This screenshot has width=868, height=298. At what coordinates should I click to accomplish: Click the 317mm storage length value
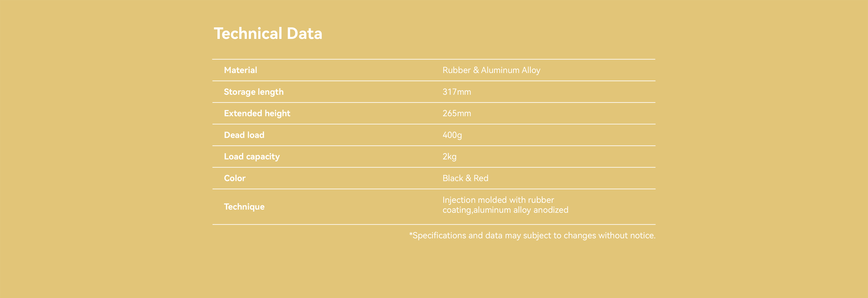[x=456, y=92]
